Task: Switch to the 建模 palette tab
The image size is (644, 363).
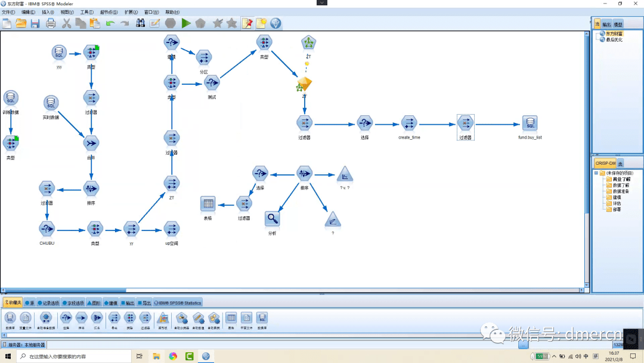Action: coord(111,303)
